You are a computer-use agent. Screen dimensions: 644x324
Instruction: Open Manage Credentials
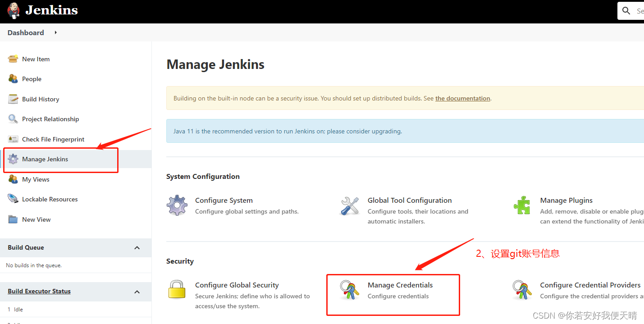[x=400, y=285]
